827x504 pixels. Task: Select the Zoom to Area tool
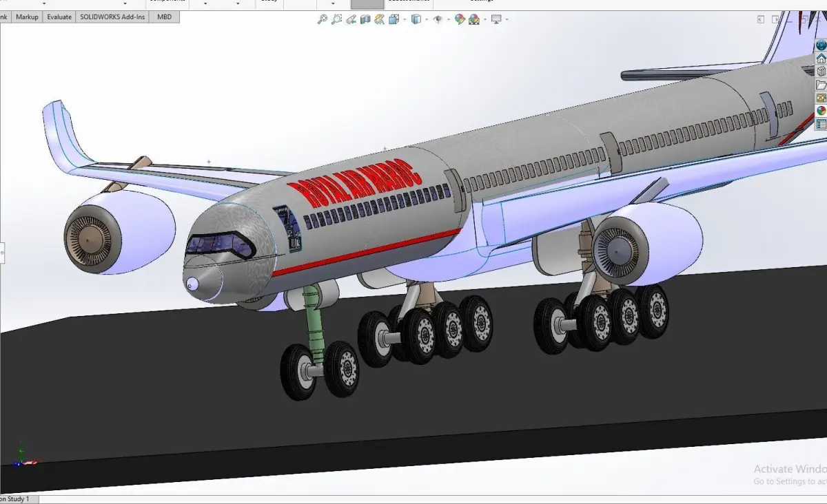point(336,19)
